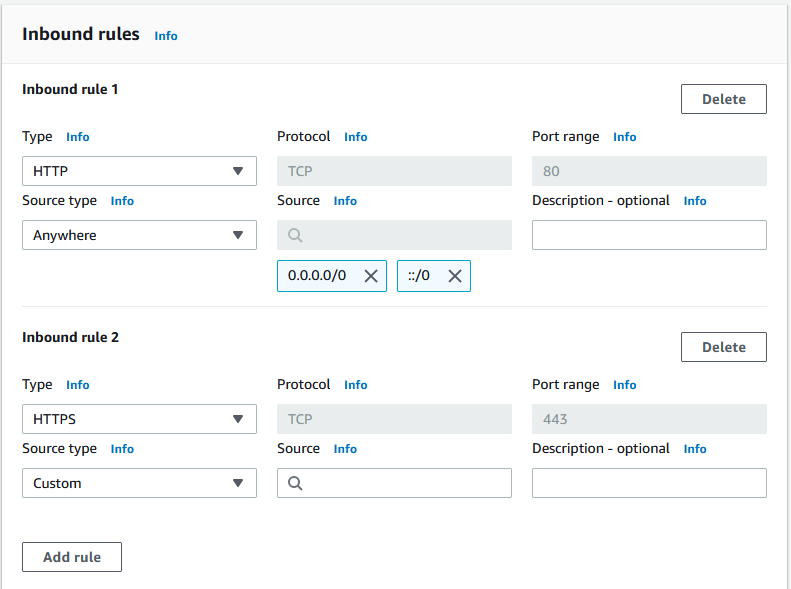Open Info link next to rule 2 Description

695,449
